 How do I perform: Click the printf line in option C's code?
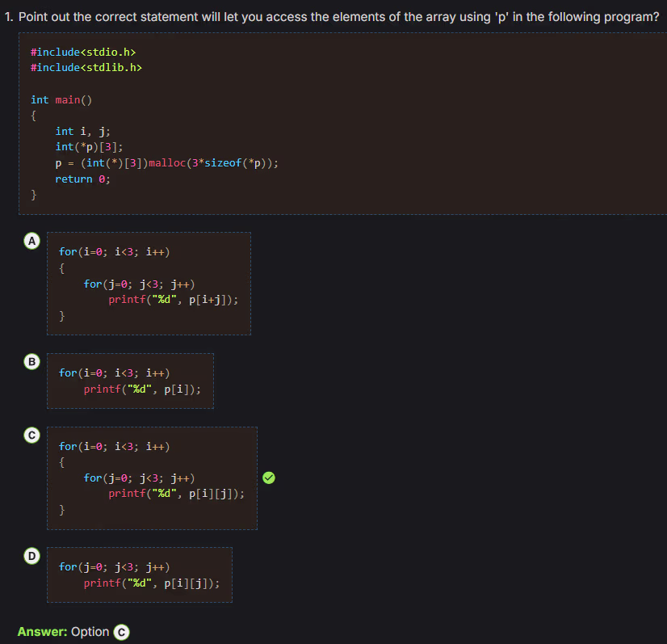176,494
